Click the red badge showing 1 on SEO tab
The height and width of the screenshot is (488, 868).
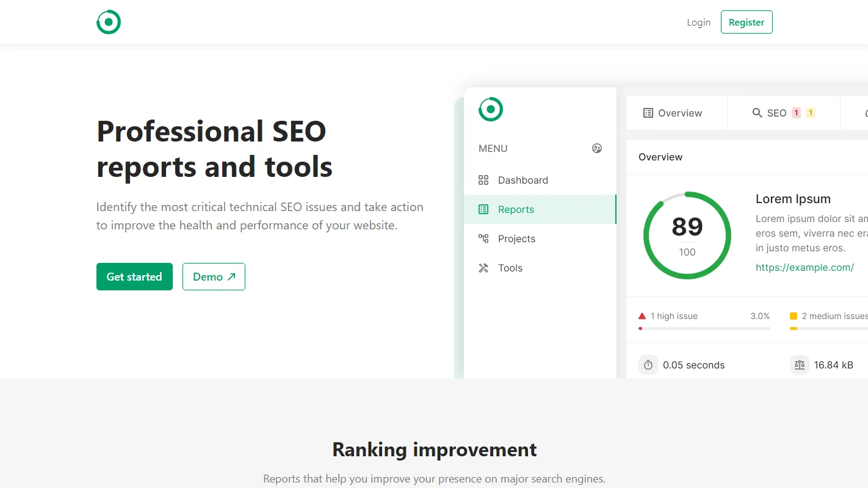[795, 113]
